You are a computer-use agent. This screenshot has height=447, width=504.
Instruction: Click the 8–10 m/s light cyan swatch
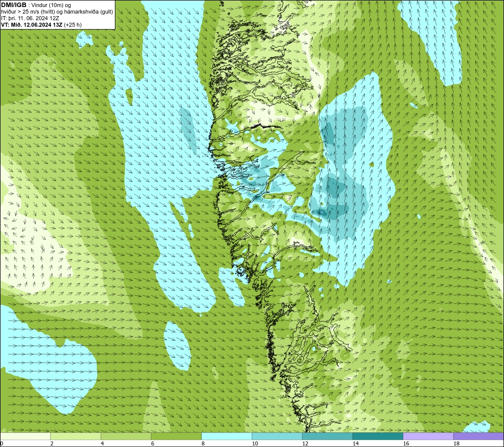pos(227,436)
